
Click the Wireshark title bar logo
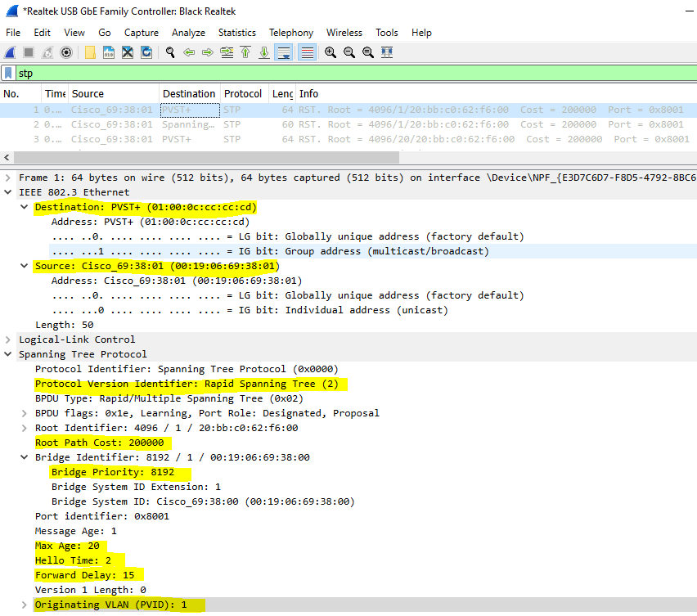click(12, 11)
